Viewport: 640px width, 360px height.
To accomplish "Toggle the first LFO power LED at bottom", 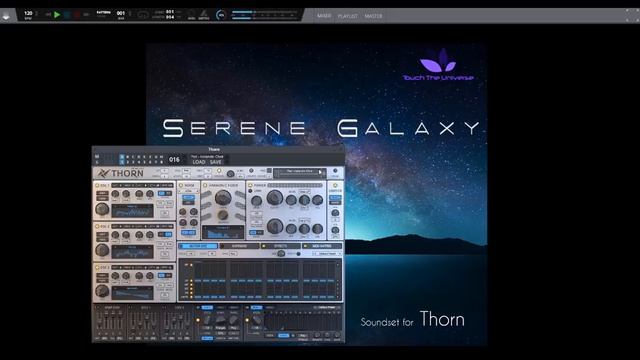I will tap(198, 320).
